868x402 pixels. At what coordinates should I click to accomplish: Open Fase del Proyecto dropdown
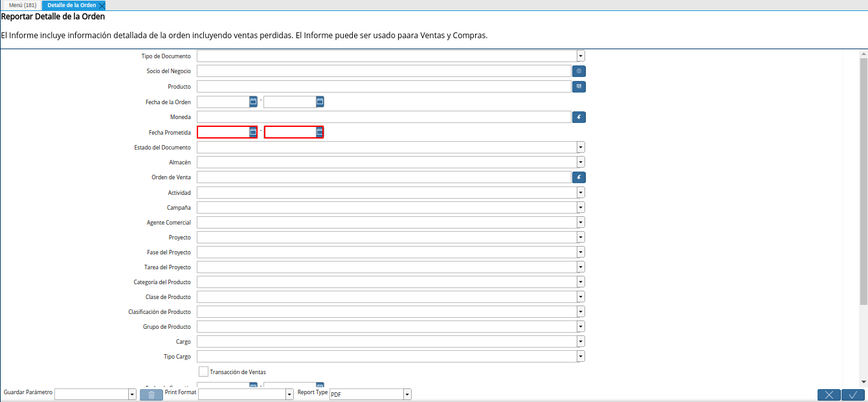point(581,252)
